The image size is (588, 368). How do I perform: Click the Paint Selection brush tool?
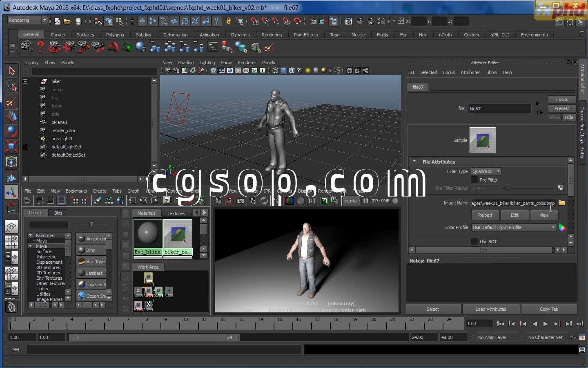[x=11, y=101]
